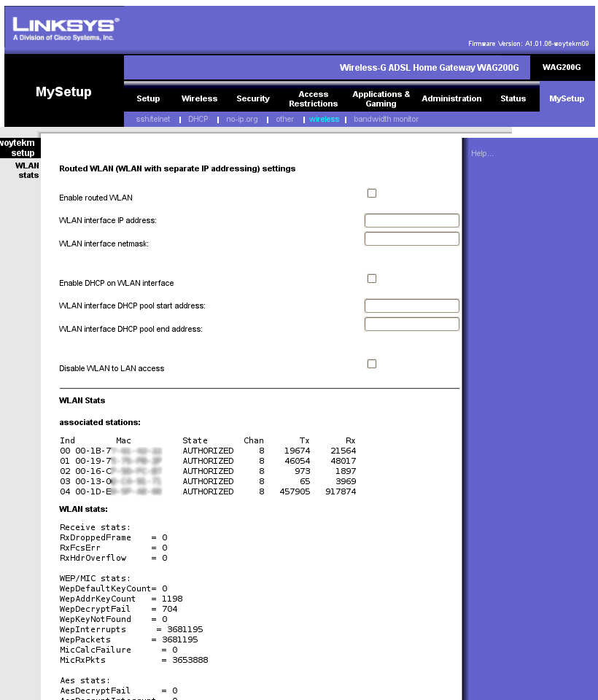This screenshot has width=598, height=700.
Task: Open the ssh/telnet submenu link
Action: click(153, 119)
